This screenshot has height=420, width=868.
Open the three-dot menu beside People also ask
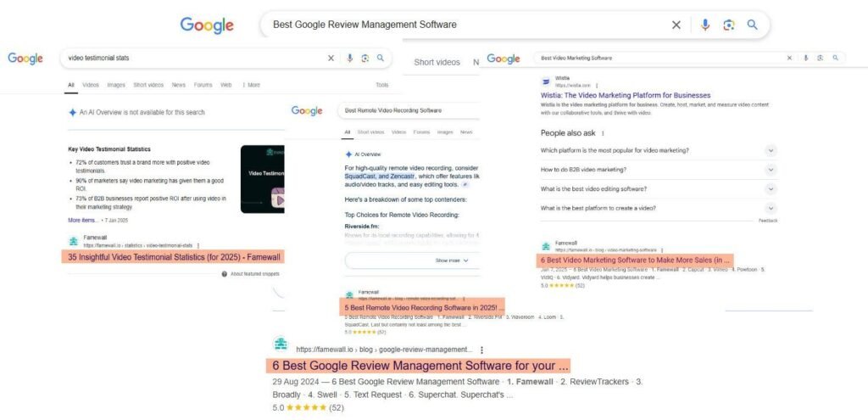[x=603, y=133]
